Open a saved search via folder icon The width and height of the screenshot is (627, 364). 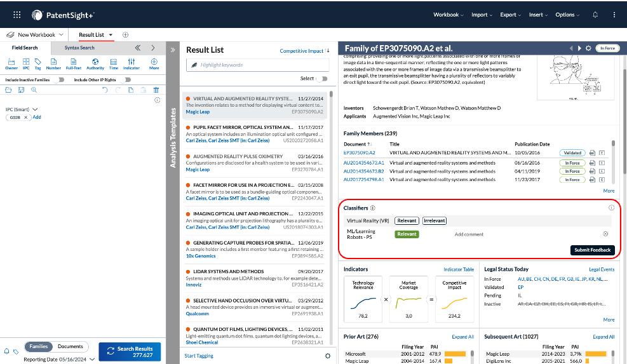point(8,90)
